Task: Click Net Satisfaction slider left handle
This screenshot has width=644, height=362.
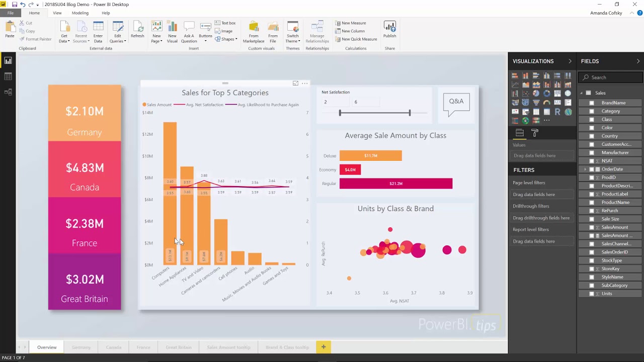Action: tap(340, 113)
